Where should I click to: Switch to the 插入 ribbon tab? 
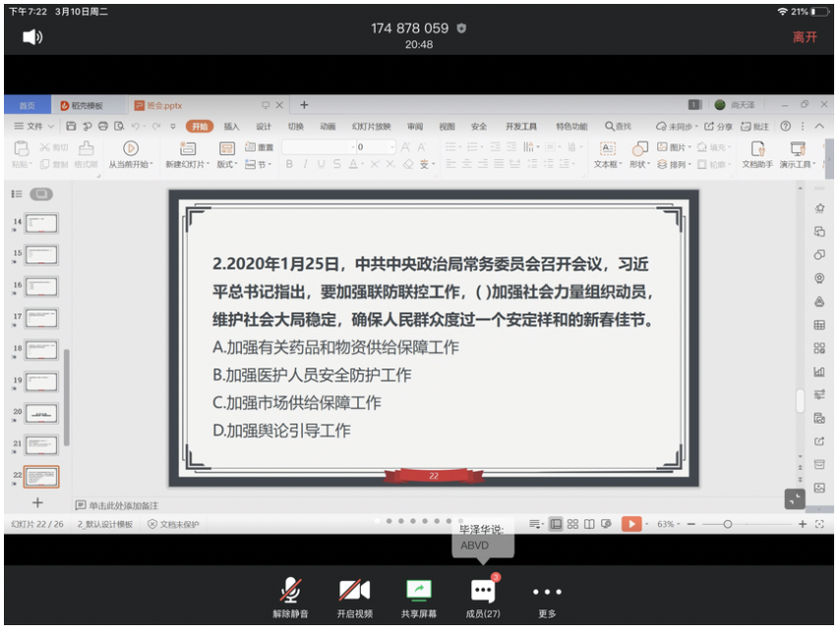(231, 127)
